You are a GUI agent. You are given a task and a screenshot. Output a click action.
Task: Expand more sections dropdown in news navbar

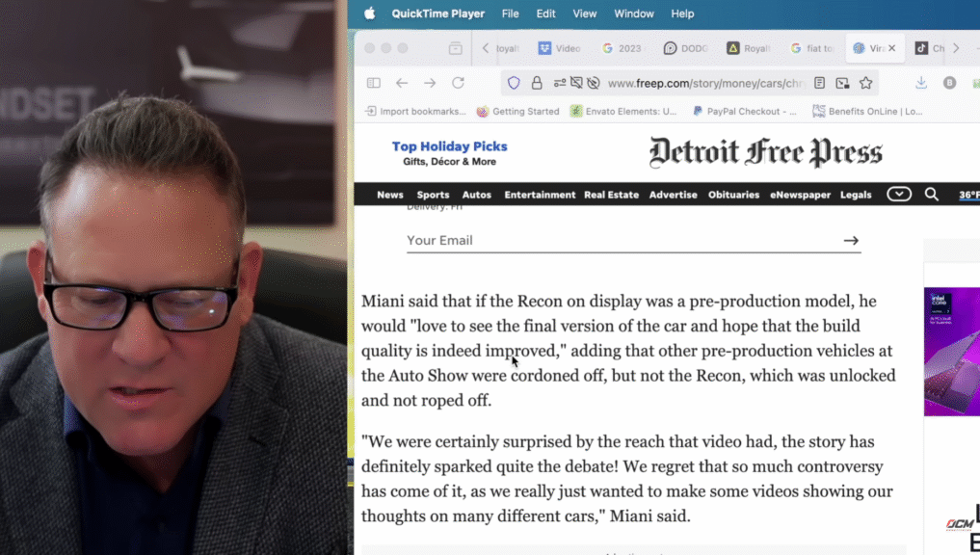898,195
